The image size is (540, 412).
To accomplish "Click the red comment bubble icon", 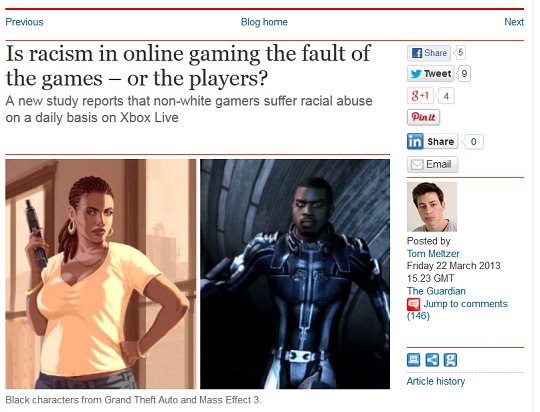I will pyautogui.click(x=413, y=304).
